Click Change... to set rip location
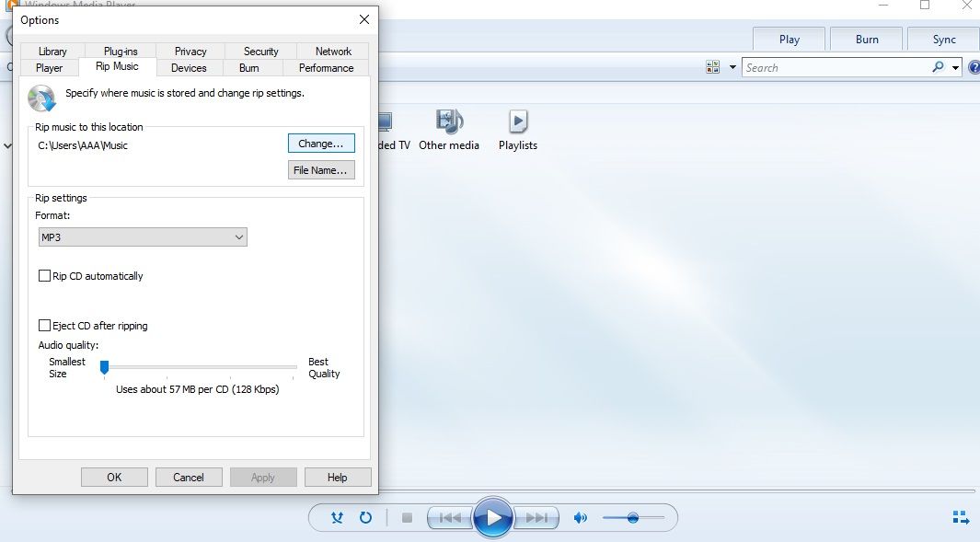The width and height of the screenshot is (980, 542). (x=321, y=144)
